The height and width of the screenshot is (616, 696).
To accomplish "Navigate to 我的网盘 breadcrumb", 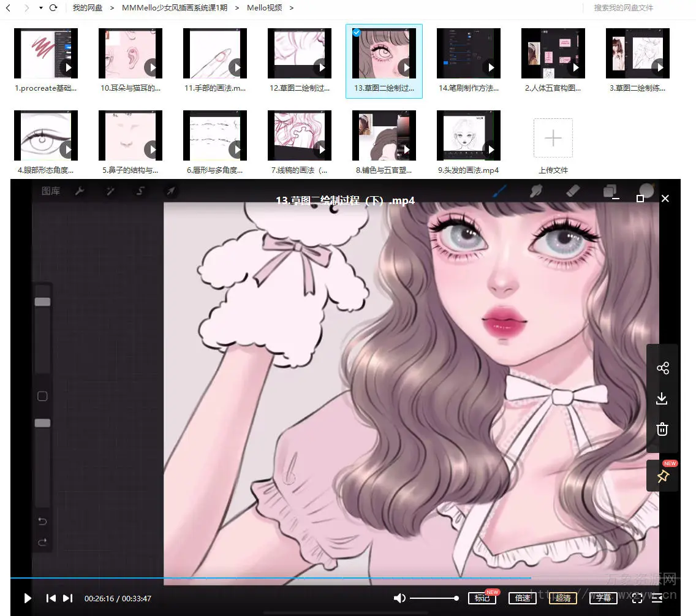I will pos(88,8).
